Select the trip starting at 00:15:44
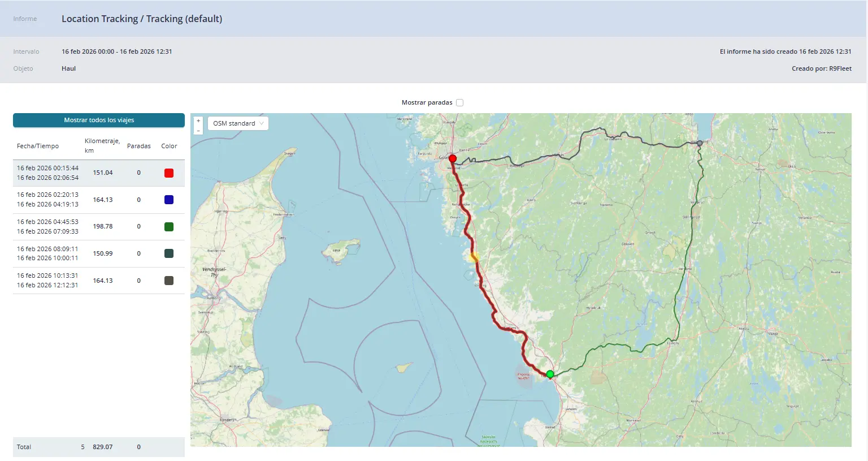 47,173
